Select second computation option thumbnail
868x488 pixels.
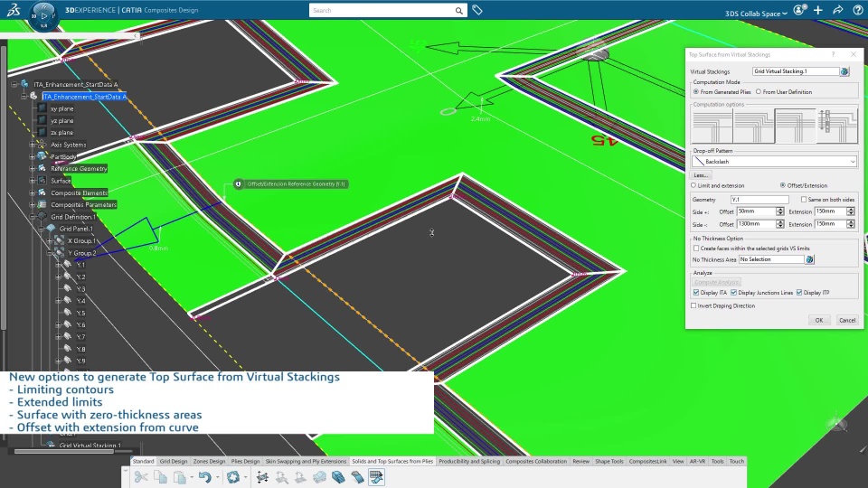tap(753, 127)
